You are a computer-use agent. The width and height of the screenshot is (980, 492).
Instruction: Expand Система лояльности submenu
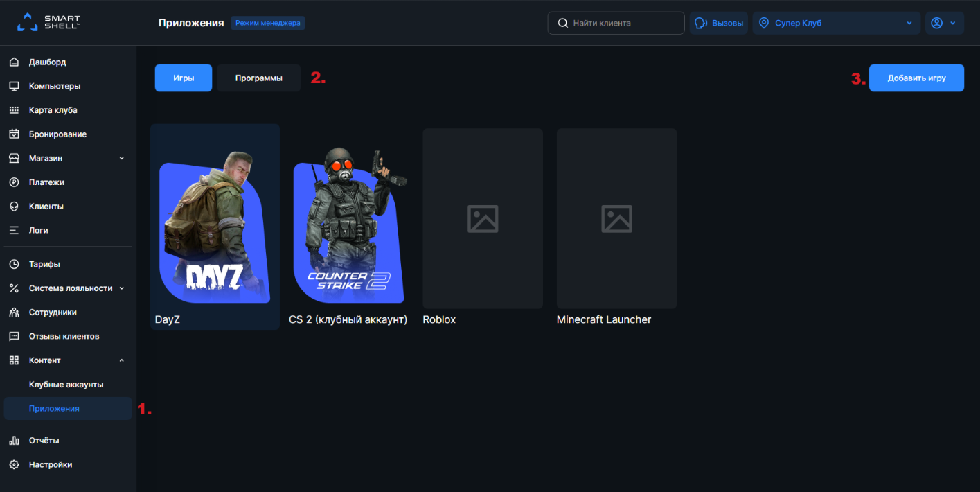click(122, 288)
